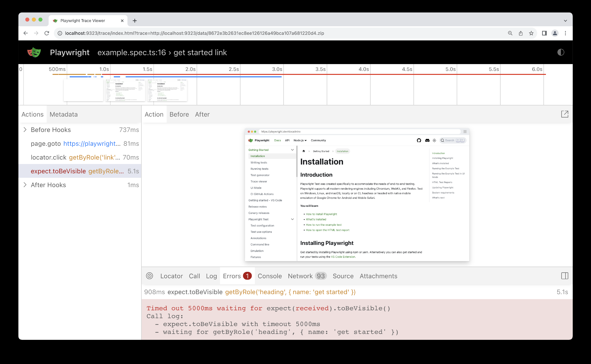Bookmark this page with the star icon
The image size is (591, 364).
pos(531,33)
